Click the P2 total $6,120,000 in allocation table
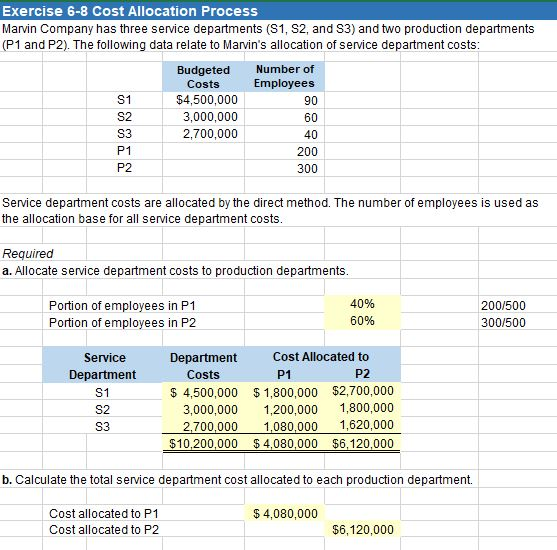Screen dimensions: 557x550 [363, 443]
